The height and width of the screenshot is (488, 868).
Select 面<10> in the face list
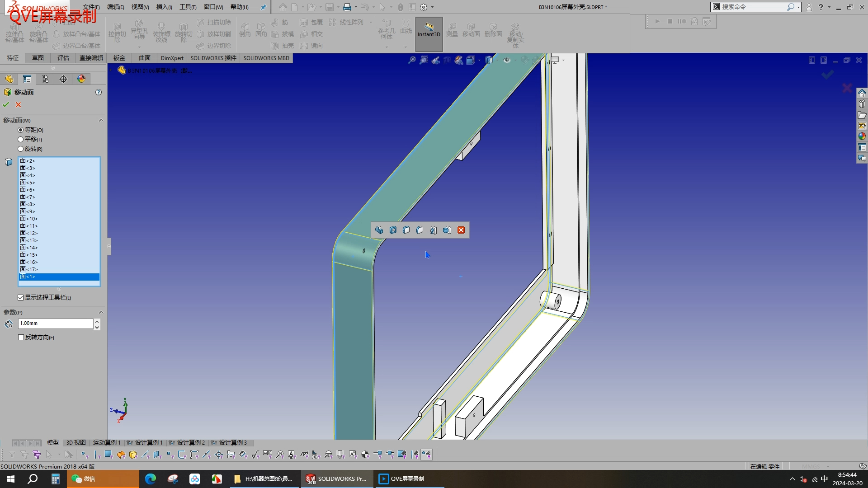(29, 219)
